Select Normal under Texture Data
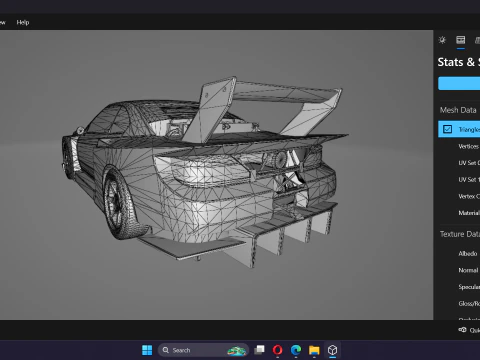 468,270
